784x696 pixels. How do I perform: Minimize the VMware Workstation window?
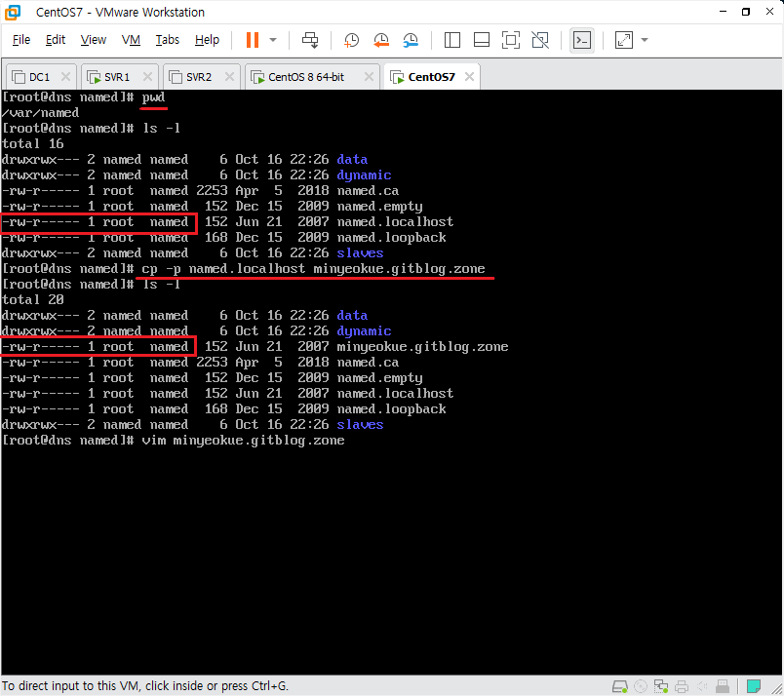[723, 12]
